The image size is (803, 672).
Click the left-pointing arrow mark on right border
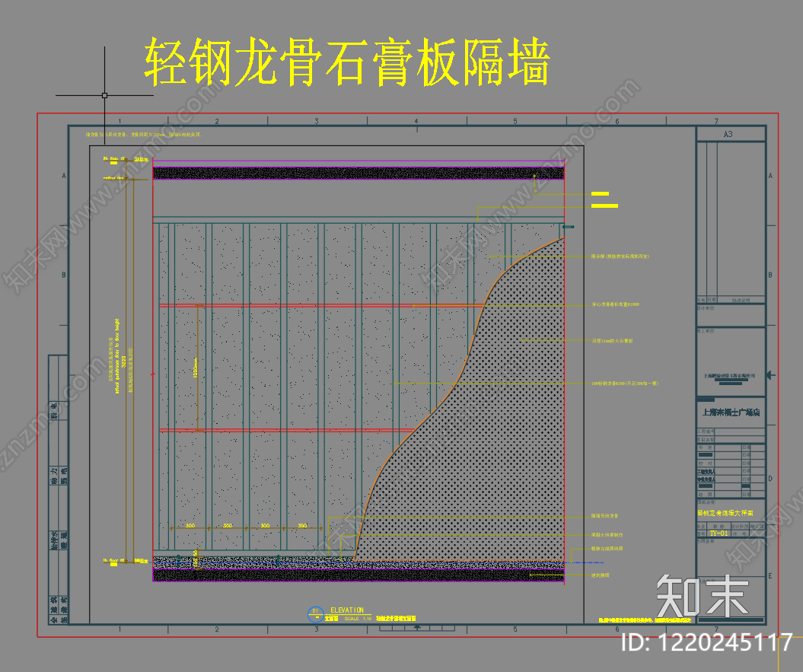[771, 375]
